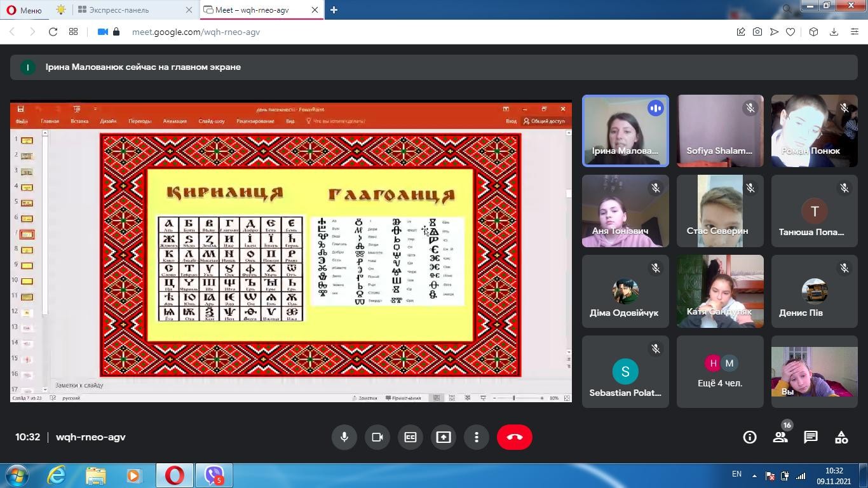Switch to Meet – wqh-rneo-agv tab
The height and width of the screenshot is (488, 868).
pos(262,10)
